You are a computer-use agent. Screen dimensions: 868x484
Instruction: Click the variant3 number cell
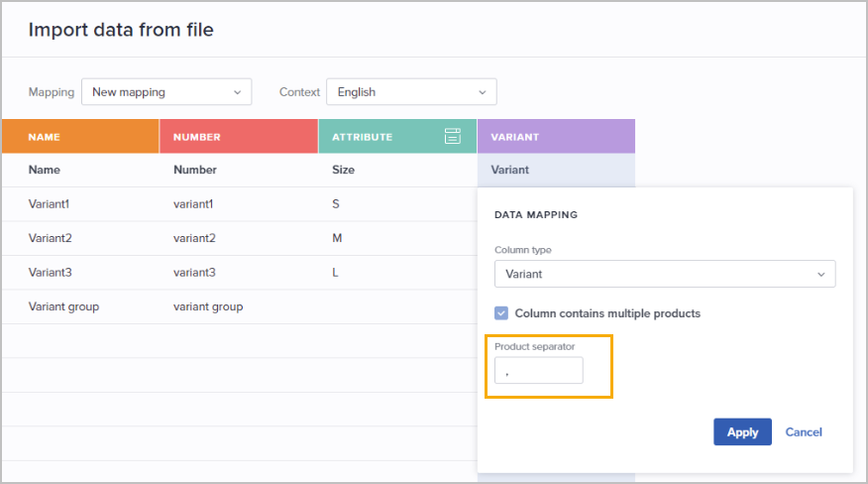pyautogui.click(x=194, y=273)
